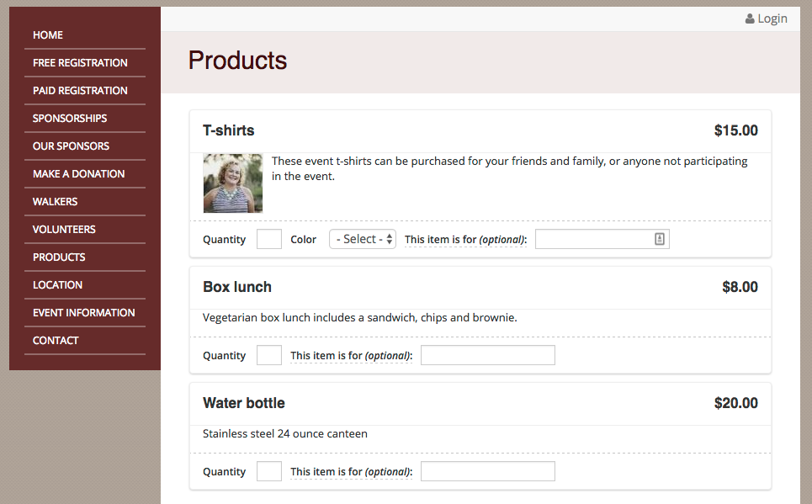Click the Box lunch product title

237,287
